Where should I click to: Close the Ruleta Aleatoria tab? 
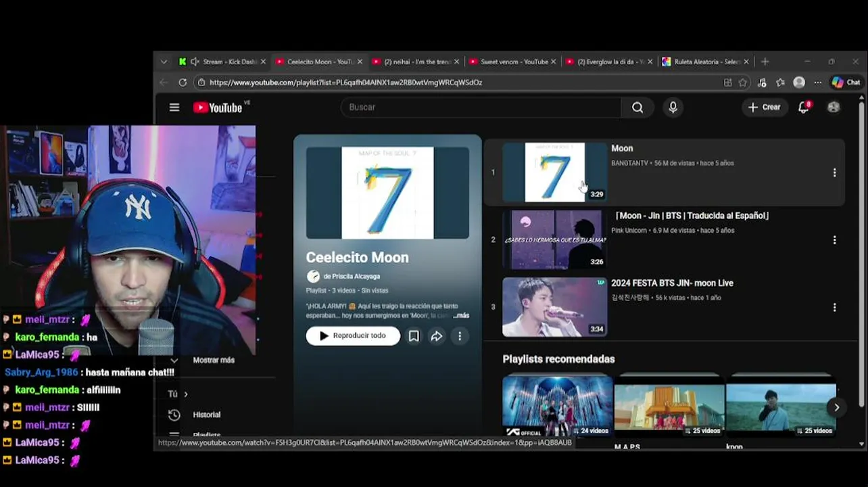pos(746,62)
